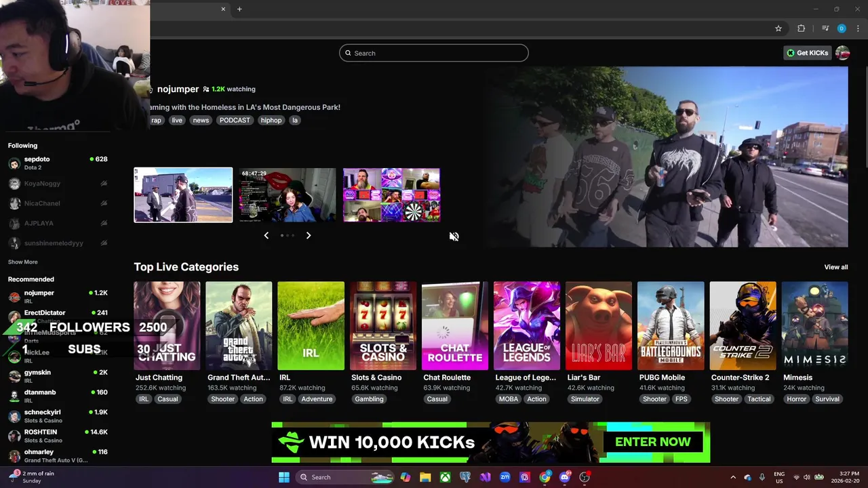This screenshot has width=868, height=488.
Task: Select the second carousel stream thumbnail
Action: coord(288,195)
